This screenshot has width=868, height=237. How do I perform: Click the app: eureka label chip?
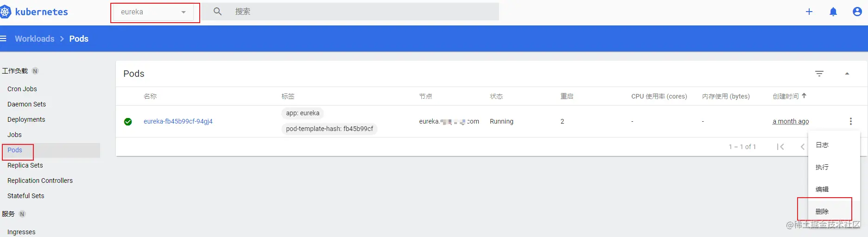click(303, 113)
